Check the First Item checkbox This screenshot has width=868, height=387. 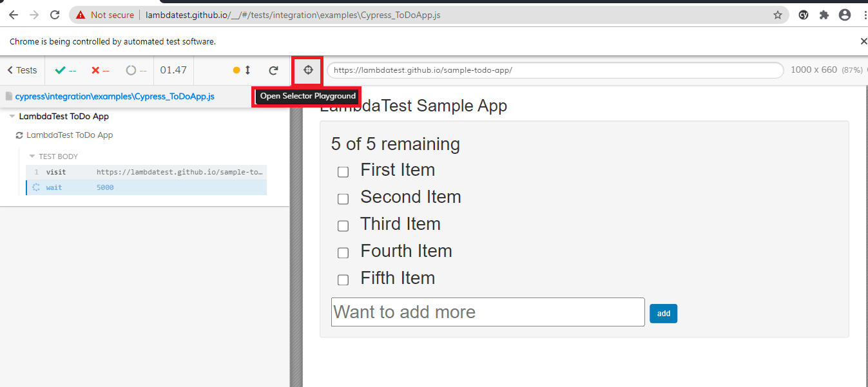(343, 171)
